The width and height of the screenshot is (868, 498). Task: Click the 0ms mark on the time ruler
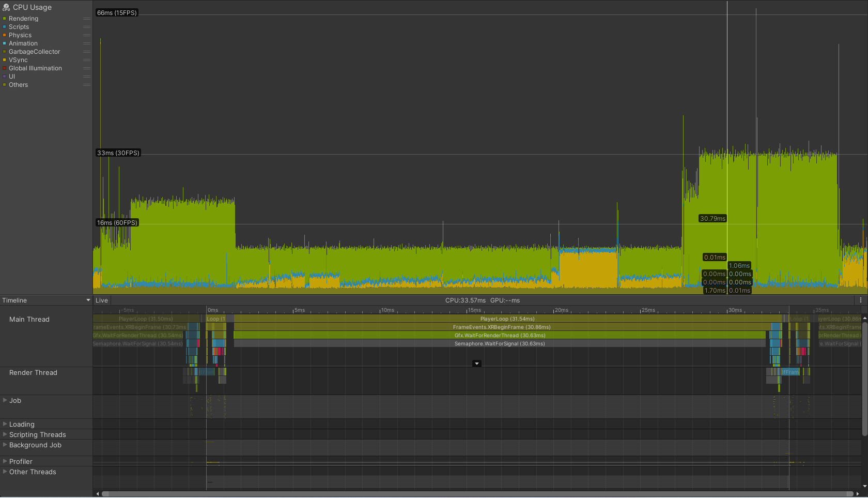tap(212, 310)
